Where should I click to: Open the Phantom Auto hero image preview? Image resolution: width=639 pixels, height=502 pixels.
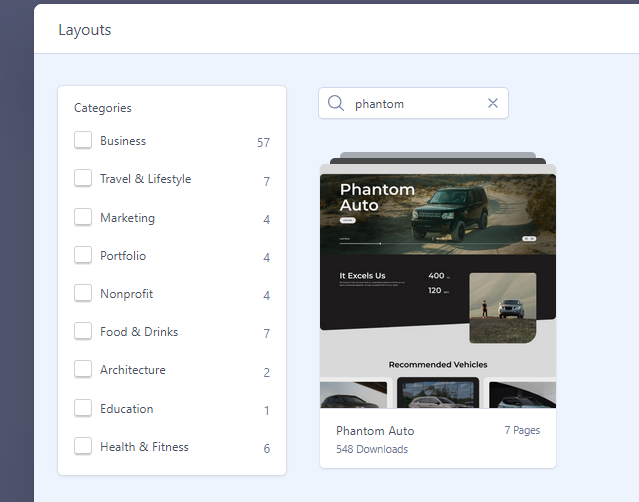coord(437,215)
